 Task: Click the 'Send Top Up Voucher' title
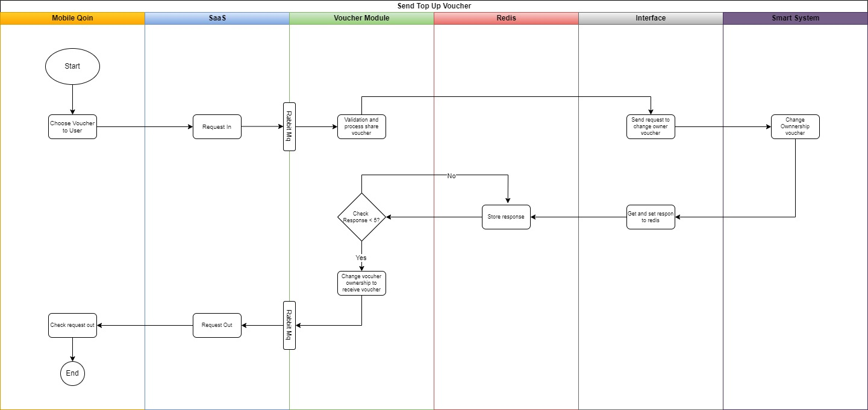click(434, 6)
